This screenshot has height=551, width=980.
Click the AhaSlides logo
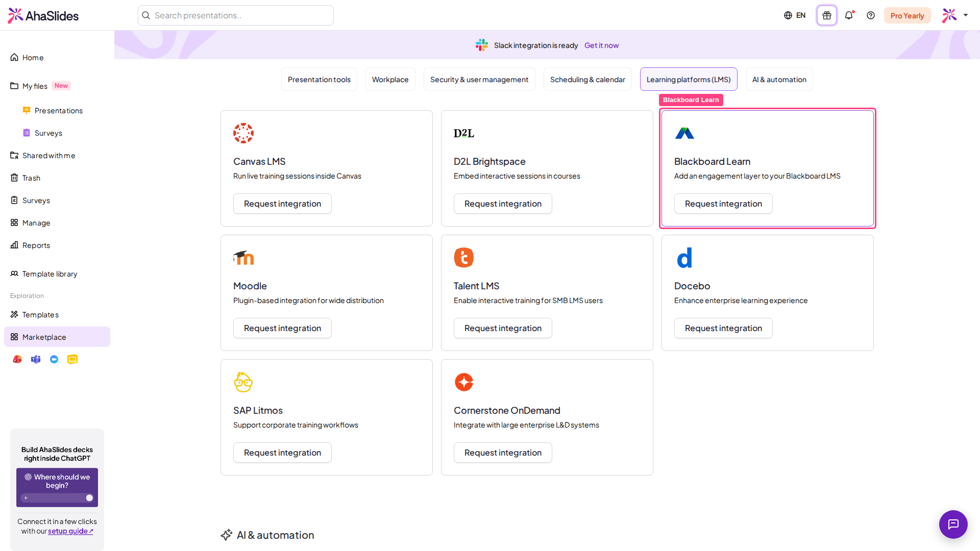pos(43,15)
